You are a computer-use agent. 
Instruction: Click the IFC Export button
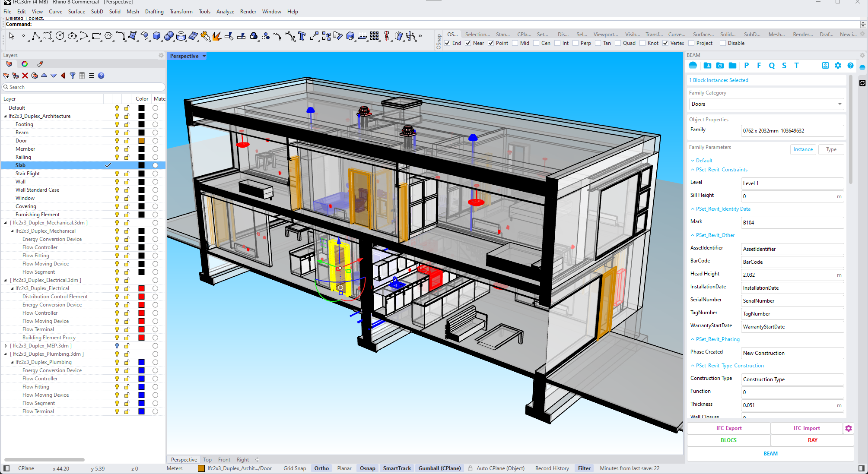tap(729, 428)
